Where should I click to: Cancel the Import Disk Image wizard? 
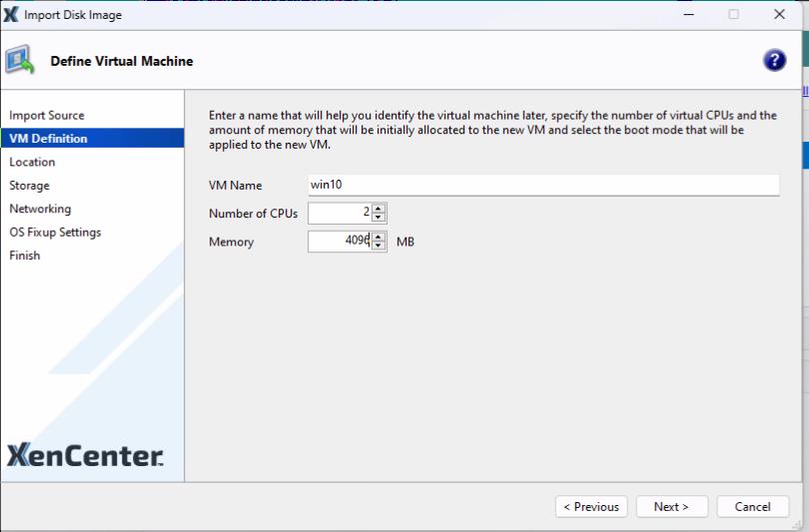752,507
